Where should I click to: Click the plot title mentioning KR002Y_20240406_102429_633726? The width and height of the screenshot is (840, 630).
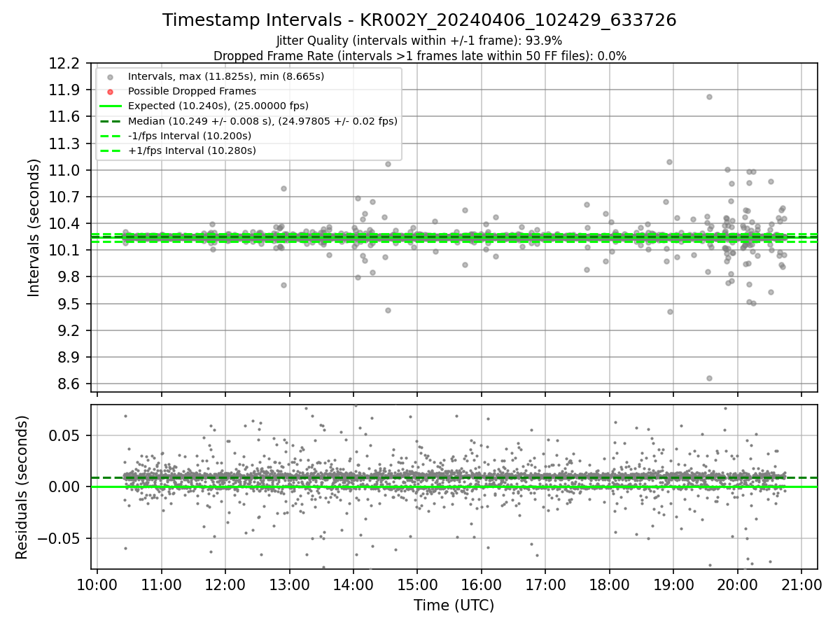(x=419, y=20)
